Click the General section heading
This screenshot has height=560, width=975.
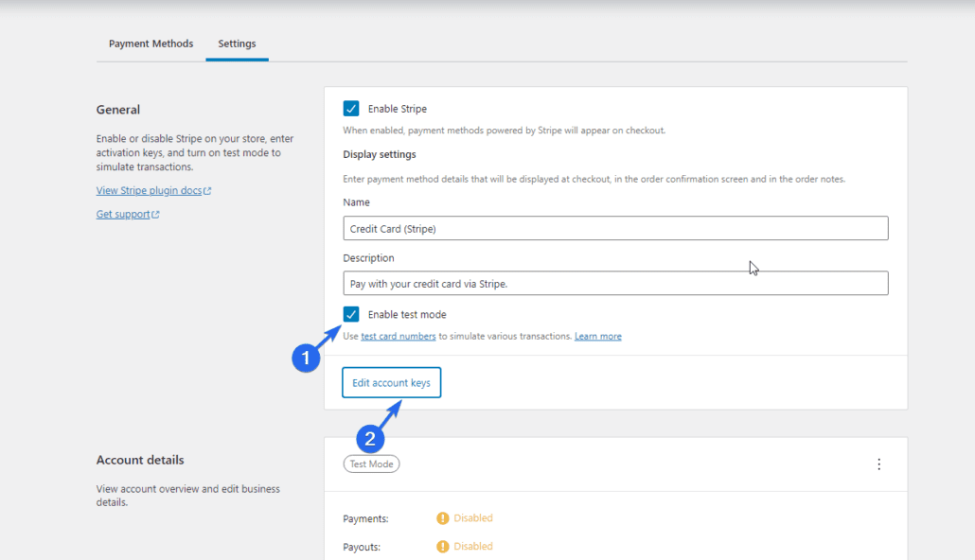tap(118, 110)
